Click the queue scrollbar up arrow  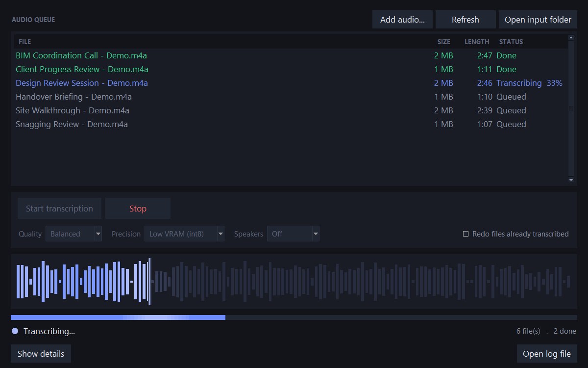point(571,37)
